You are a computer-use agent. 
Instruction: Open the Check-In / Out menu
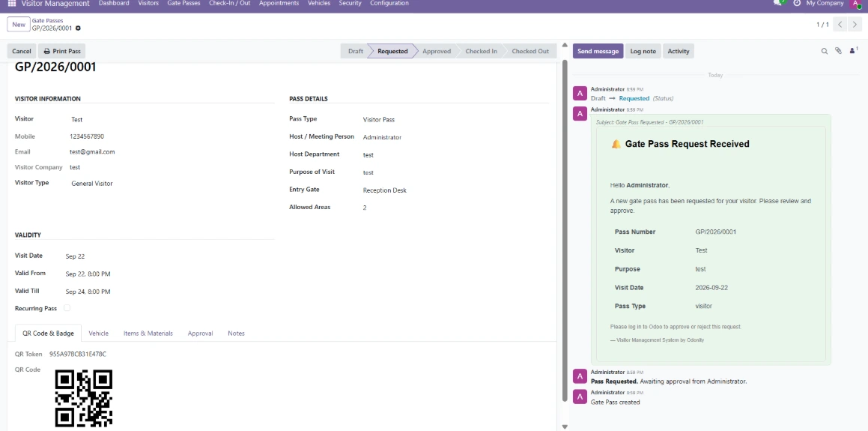click(x=230, y=3)
